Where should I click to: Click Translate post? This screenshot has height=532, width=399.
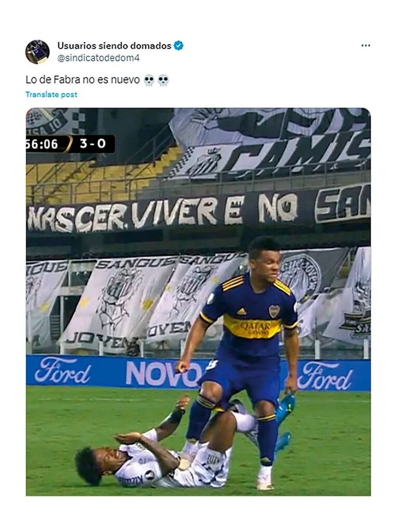coord(51,94)
